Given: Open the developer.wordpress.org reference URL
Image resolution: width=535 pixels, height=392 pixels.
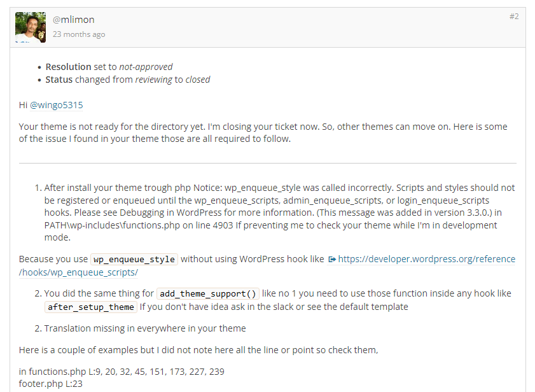Looking at the screenshot, I should 267,265.
